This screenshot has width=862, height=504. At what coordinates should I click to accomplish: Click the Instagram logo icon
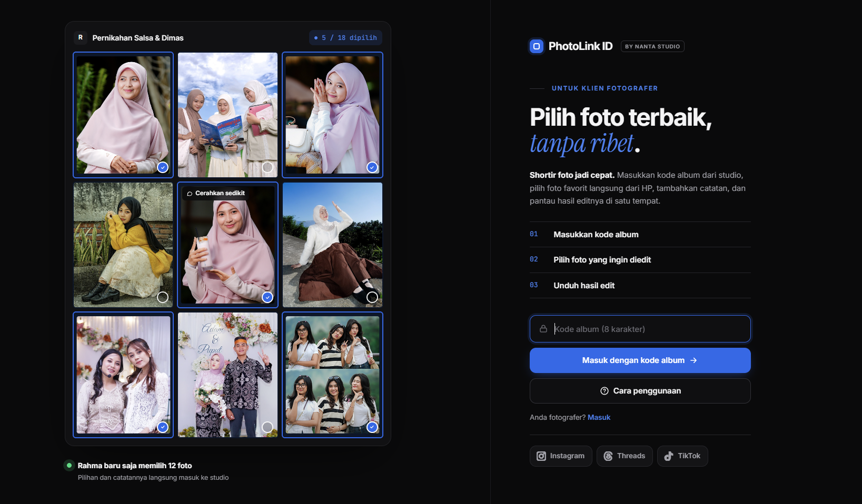point(541,456)
